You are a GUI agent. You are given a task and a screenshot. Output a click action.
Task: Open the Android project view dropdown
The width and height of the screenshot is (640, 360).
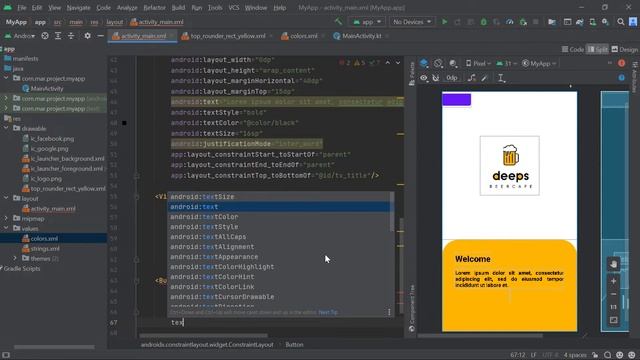20,36
